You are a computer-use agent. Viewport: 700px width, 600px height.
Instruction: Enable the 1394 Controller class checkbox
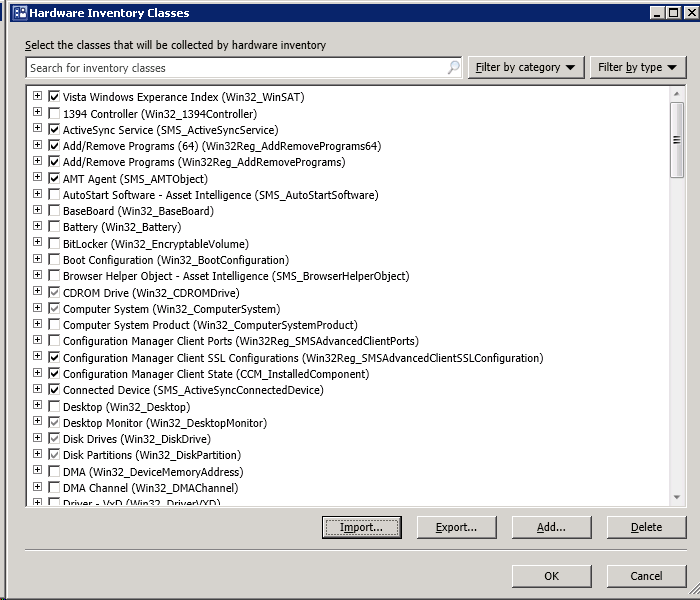pos(54,113)
